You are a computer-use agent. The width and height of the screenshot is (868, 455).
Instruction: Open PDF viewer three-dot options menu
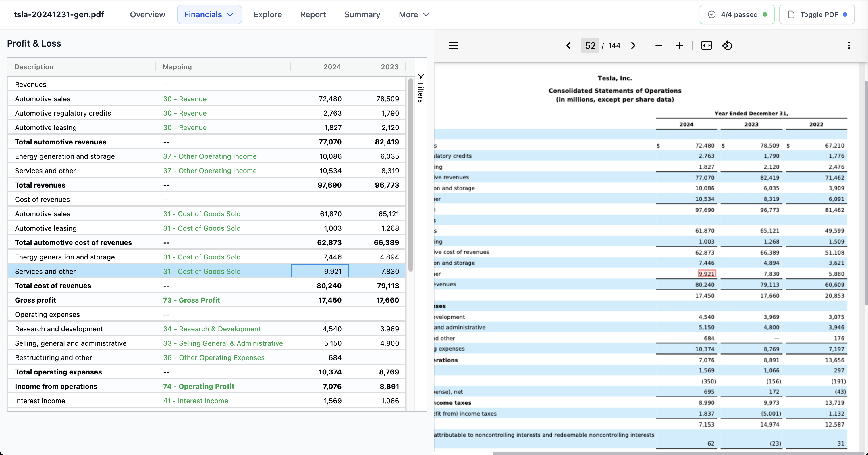[849, 45]
